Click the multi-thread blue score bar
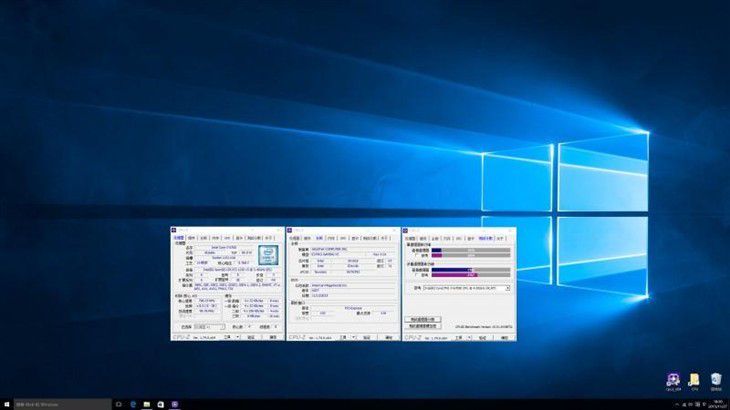 pos(452,270)
